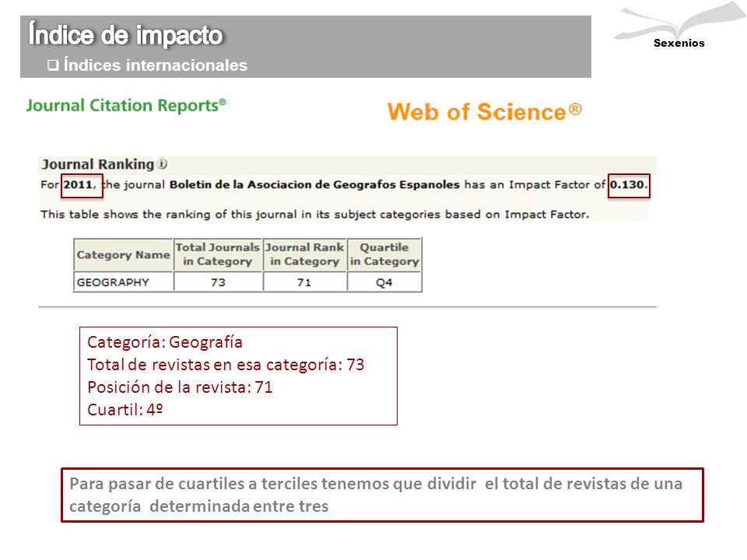Click the 'Categoría: Geografía' line
This screenshot has height=560, width=747.
165,342
